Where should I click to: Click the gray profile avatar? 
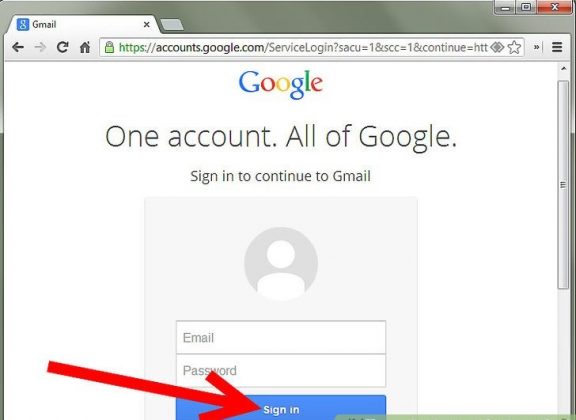point(281,263)
